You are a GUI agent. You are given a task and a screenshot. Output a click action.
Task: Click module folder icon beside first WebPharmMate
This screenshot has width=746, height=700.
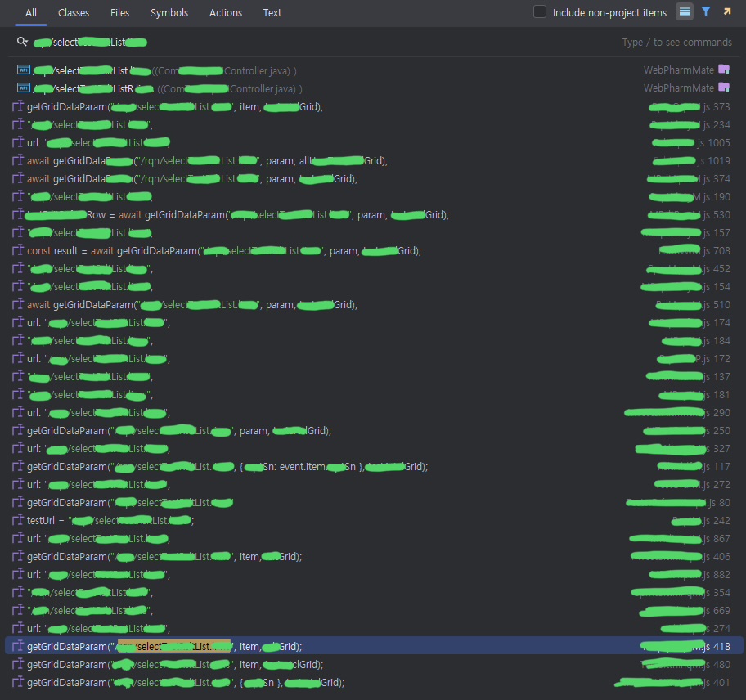[724, 70]
